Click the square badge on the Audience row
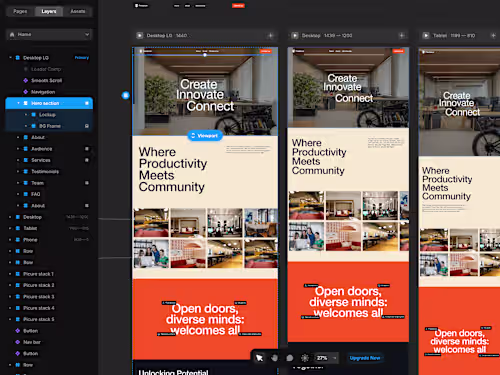The height and width of the screenshot is (375, 500). pos(87,149)
